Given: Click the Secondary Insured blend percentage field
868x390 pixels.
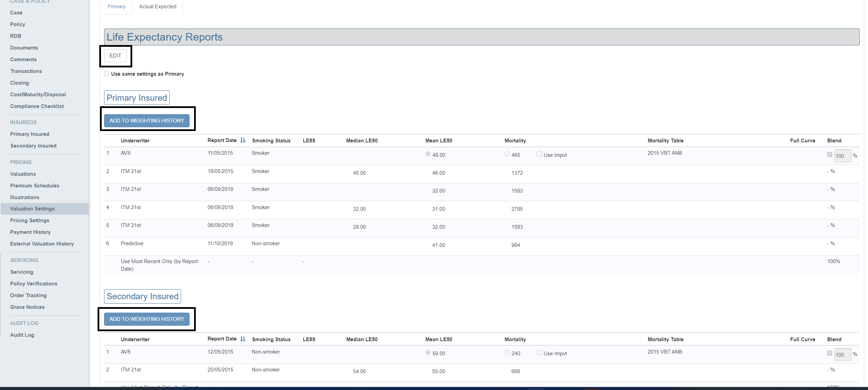Looking at the screenshot, I should tap(842, 355).
